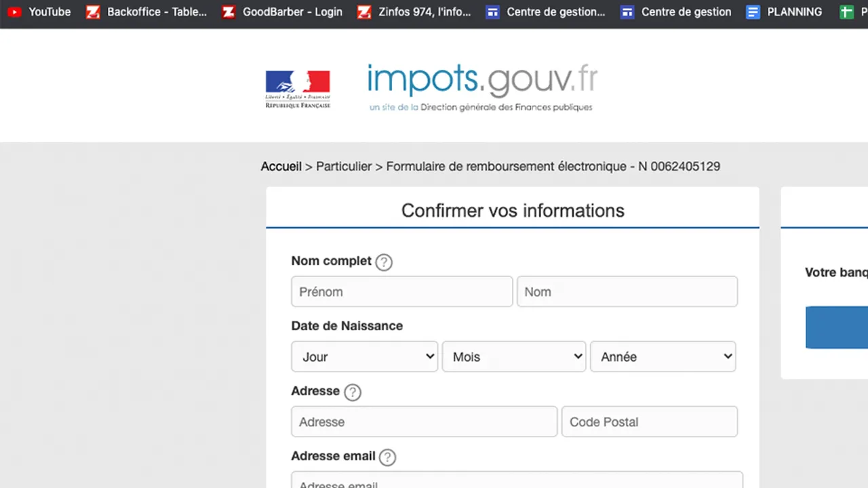Click the blue button under Votre banque

point(837,327)
